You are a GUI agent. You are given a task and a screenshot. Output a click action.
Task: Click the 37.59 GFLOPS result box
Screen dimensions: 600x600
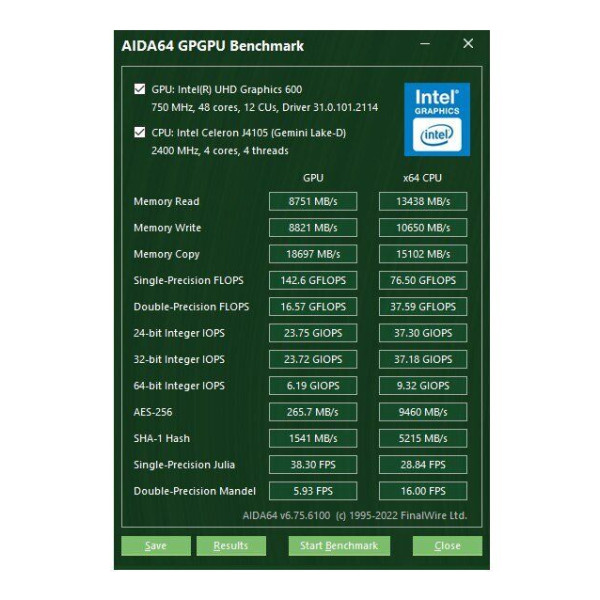coord(423,307)
